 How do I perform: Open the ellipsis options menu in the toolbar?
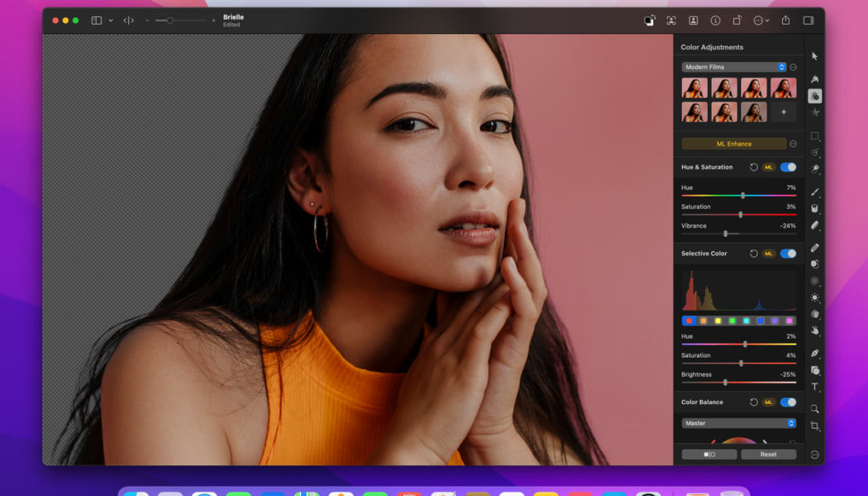pyautogui.click(x=759, y=20)
